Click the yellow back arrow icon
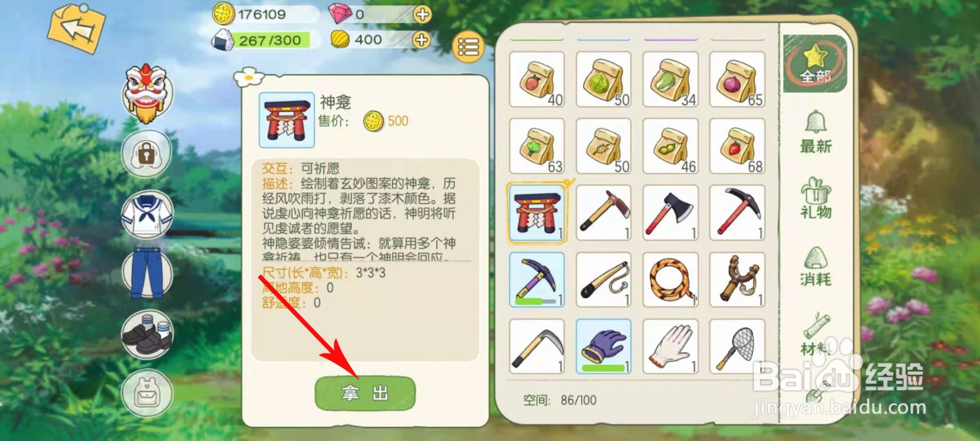The width and height of the screenshot is (980, 441). [76, 29]
